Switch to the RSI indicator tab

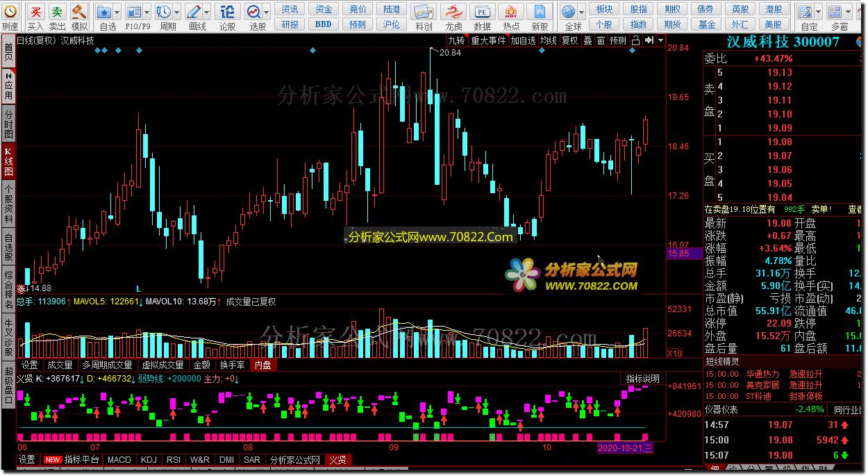174,460
